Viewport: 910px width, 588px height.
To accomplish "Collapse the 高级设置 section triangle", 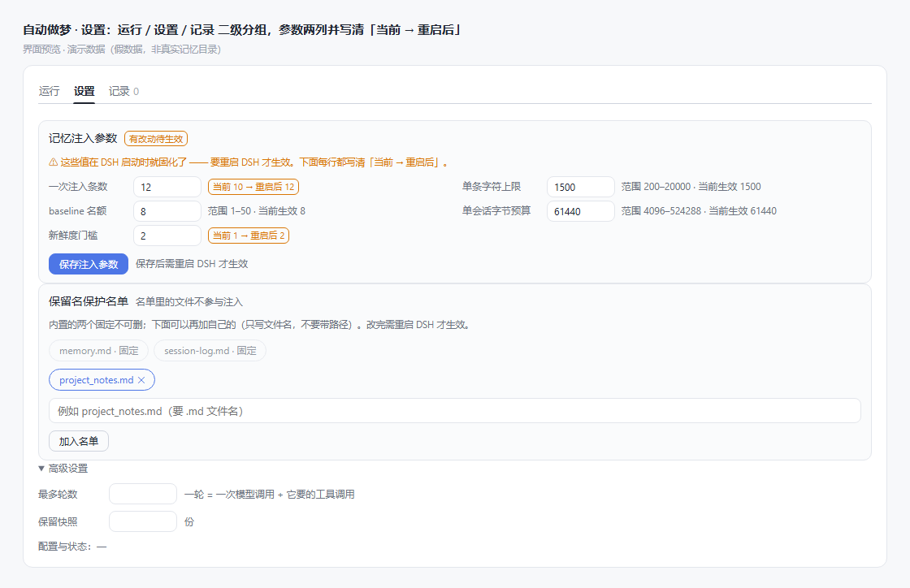I will pyautogui.click(x=41, y=468).
